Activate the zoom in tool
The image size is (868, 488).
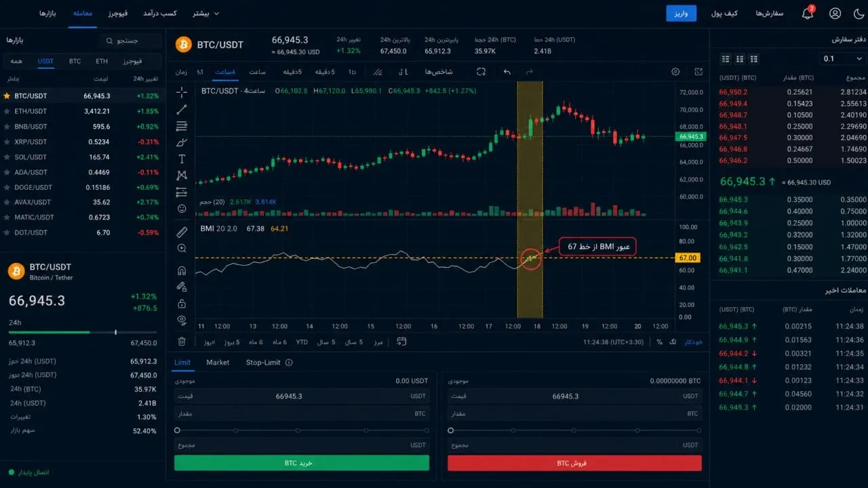(182, 249)
